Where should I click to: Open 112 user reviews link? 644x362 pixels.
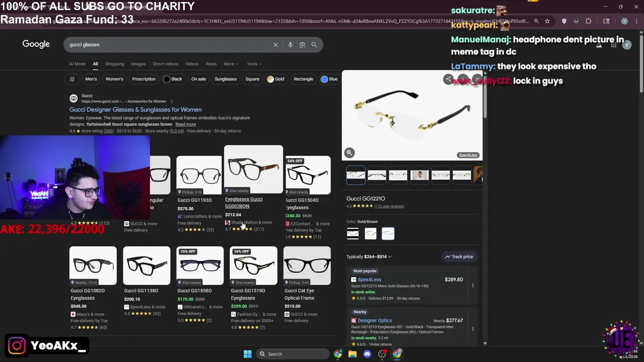pyautogui.click(x=389, y=206)
